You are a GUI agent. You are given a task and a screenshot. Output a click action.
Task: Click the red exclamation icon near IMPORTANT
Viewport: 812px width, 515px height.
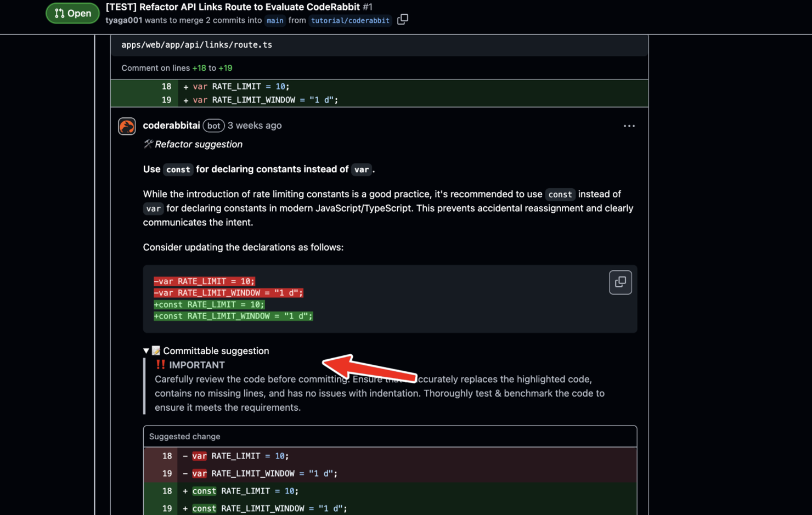coord(160,364)
